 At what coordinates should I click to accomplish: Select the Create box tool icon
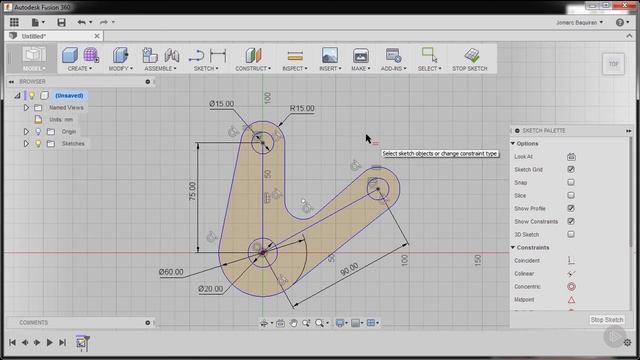(x=70, y=55)
